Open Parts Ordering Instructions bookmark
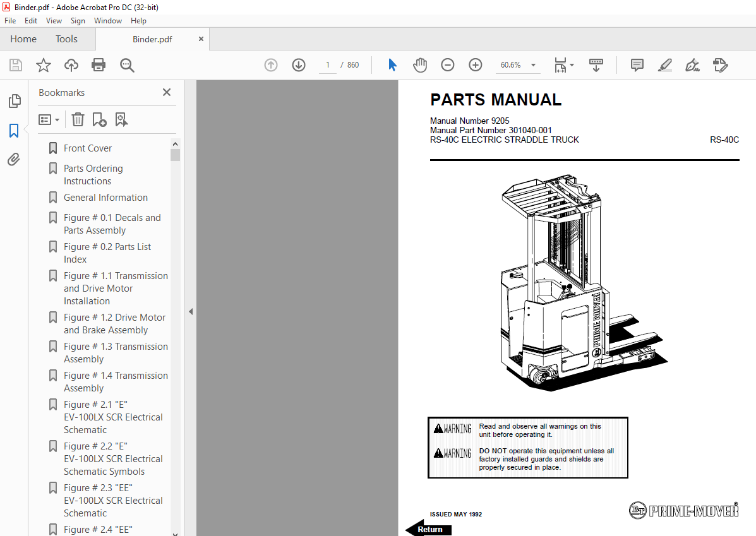Image resolution: width=756 pixels, height=536 pixels. click(93, 174)
